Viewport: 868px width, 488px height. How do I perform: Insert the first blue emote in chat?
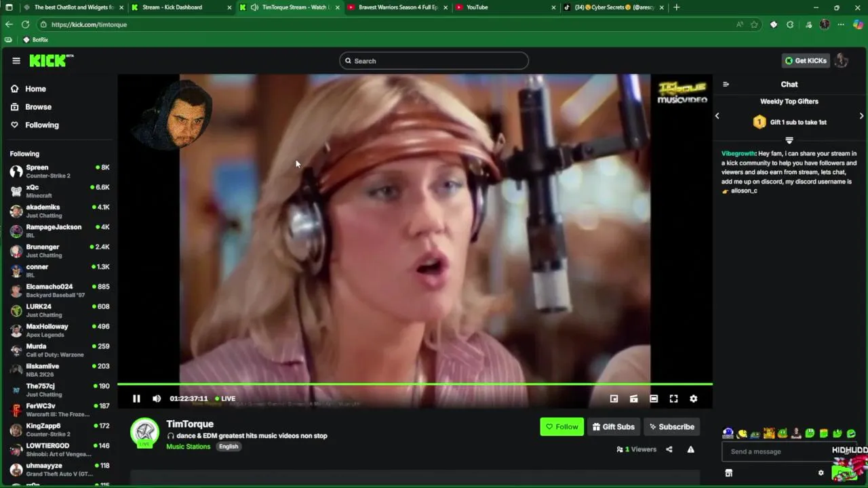click(728, 433)
